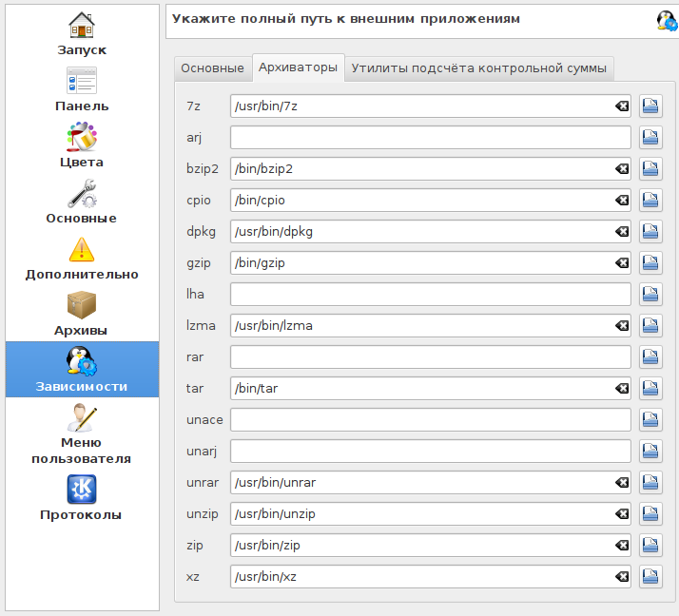Browse for the lzma executable
679x616 pixels.
(650, 325)
